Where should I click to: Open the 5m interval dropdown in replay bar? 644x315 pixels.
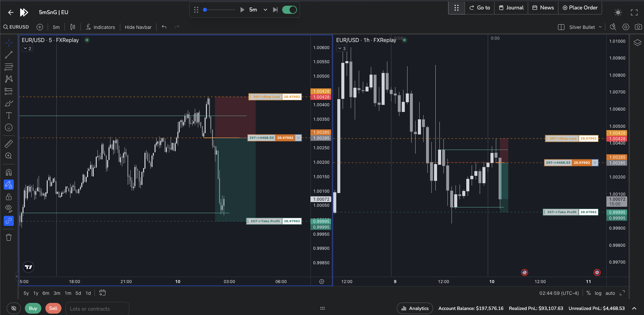[x=265, y=10]
